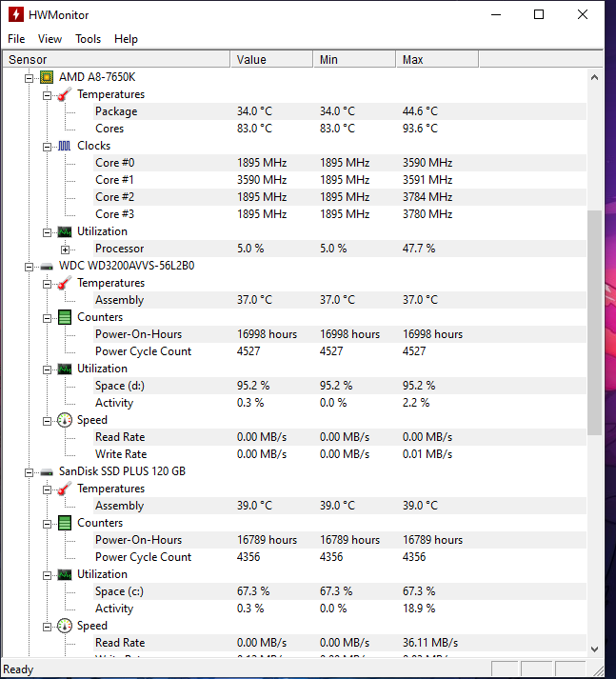Click the green Counters icon under WDC drive
This screenshot has width=616, height=679.
[64, 317]
